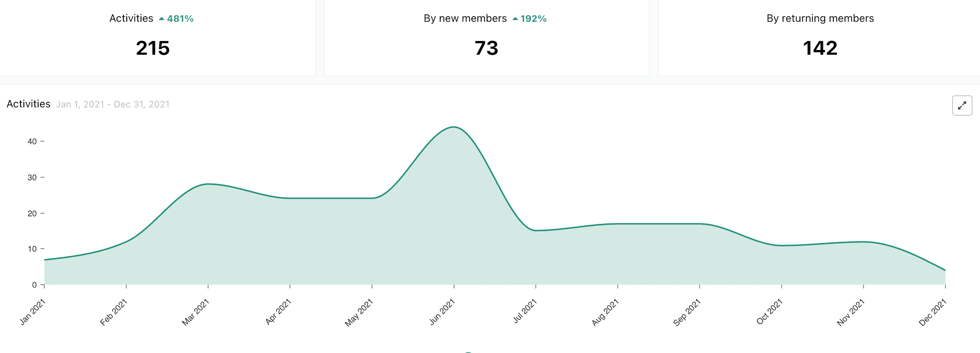Screen dimensions: 980x353
Task: Expand the Activities chart to fullscreen
Action: click(962, 105)
